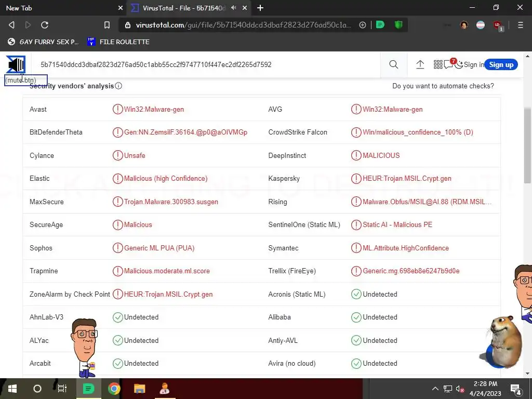Click Trellix Generic.mg.698eb8e6247b9d0e result
This screenshot has width=532, height=399.
(x=411, y=271)
